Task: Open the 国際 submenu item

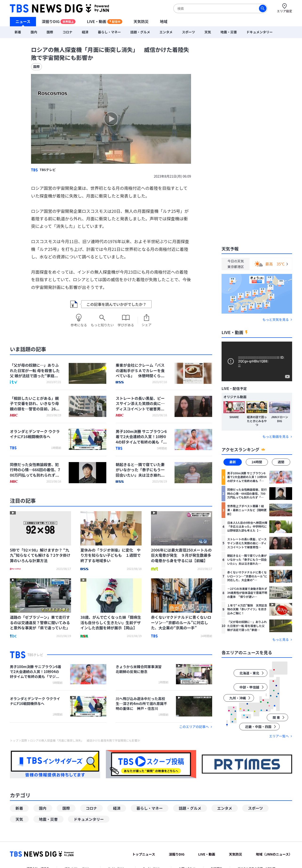Action: click(50, 32)
